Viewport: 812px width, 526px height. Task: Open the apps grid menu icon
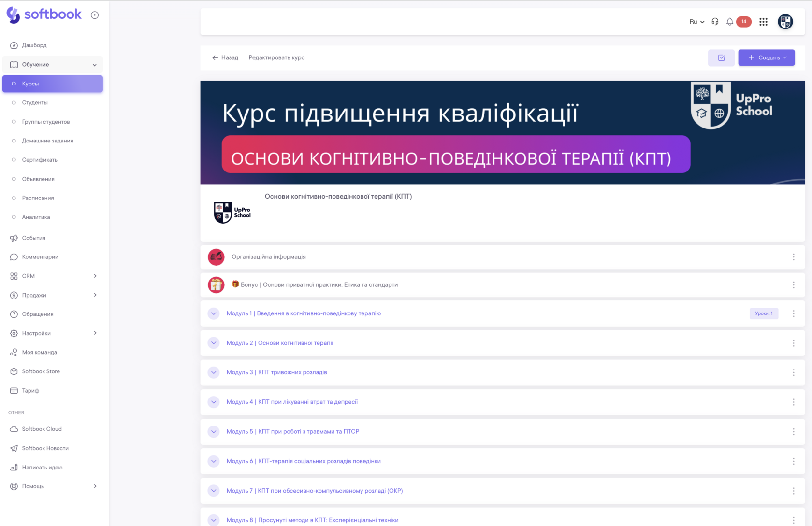763,22
